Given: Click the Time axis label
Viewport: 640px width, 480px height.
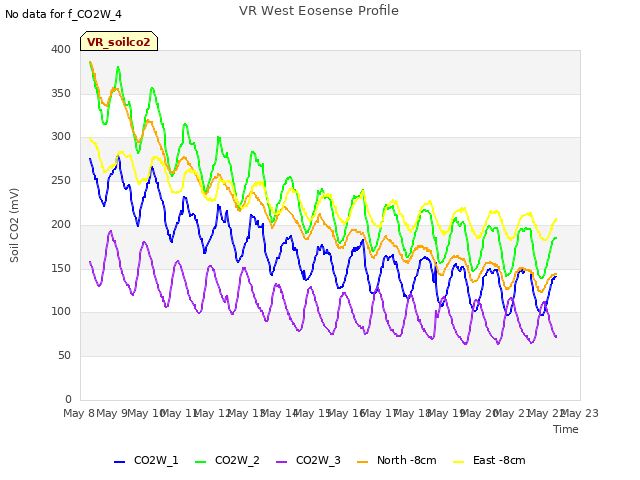Looking at the screenshot, I should click(566, 429).
